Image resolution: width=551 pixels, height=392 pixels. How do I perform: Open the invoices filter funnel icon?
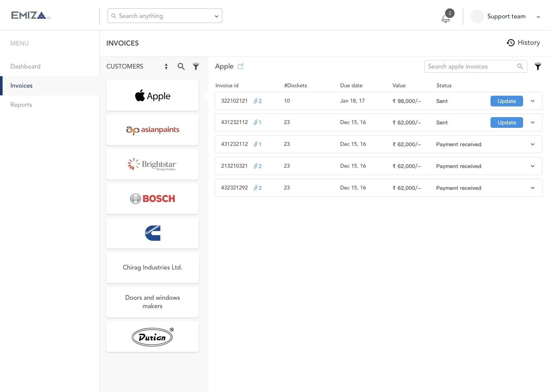point(538,67)
